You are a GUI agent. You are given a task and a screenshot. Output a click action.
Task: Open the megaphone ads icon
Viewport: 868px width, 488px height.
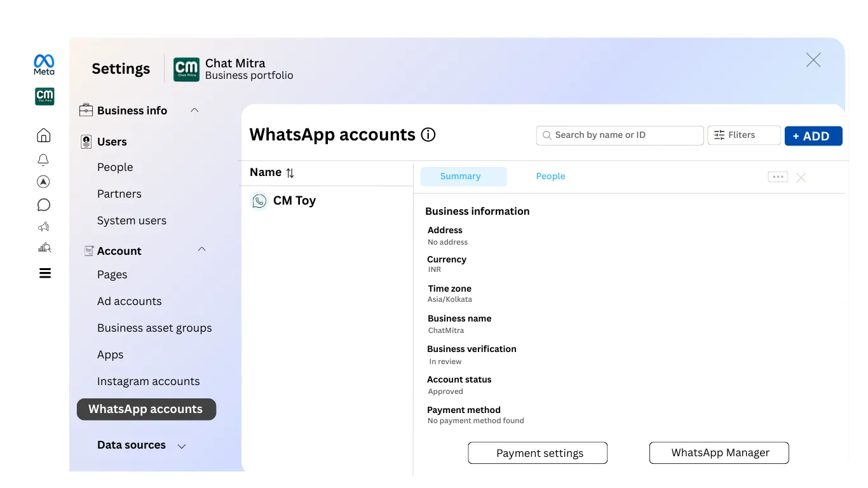[44, 226]
